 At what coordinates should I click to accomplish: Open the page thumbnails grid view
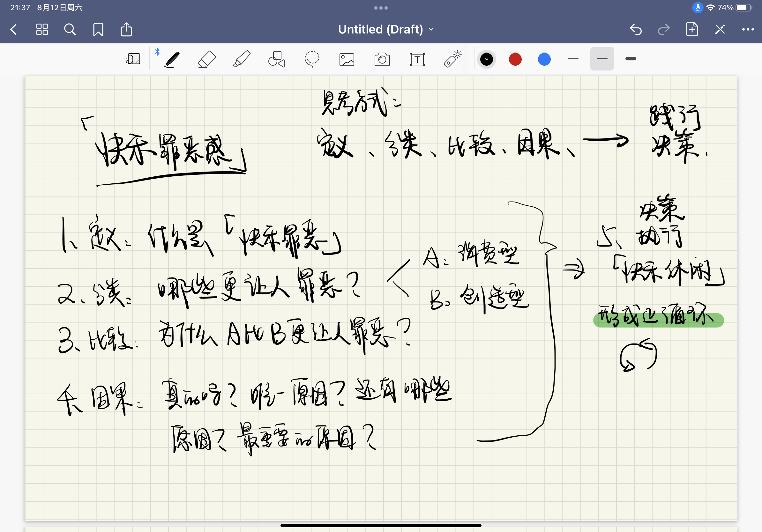click(42, 30)
